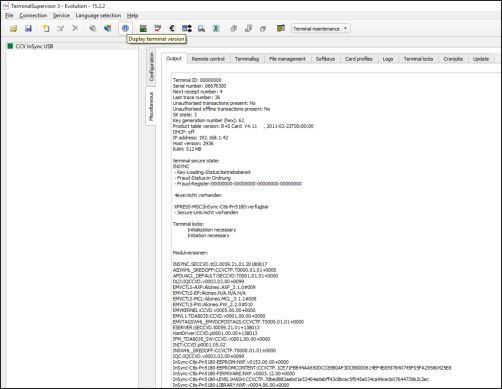The width and height of the screenshot is (502, 389).
Task: Click the green terminal board icon
Action: pos(143,29)
